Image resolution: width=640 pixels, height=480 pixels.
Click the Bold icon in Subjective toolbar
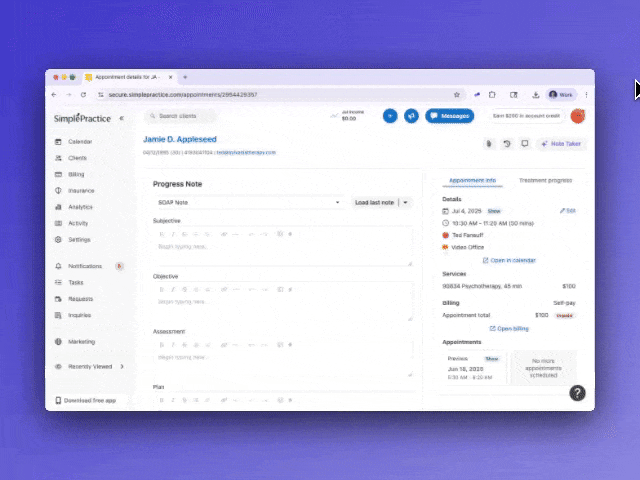(x=162, y=234)
